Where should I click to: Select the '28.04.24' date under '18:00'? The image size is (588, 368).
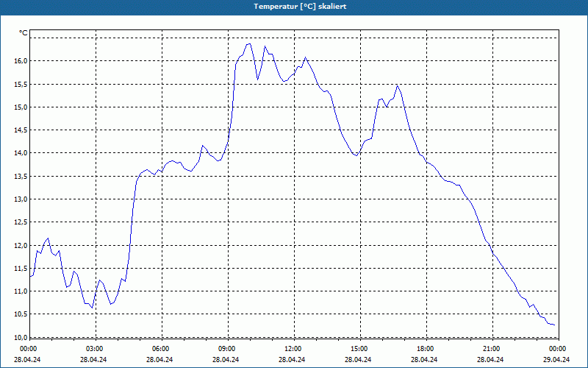(x=424, y=359)
